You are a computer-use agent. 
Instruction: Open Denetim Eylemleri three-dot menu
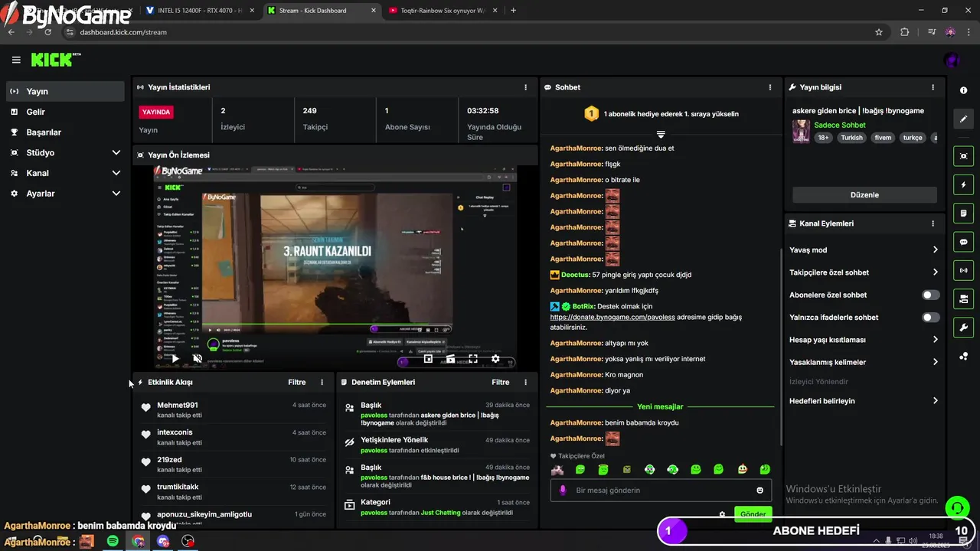coord(525,382)
